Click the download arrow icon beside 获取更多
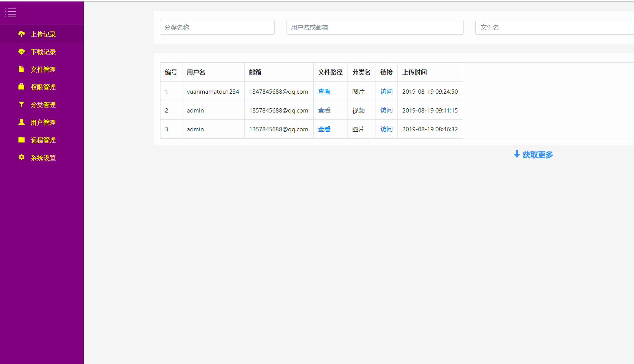634x364 pixels. point(516,154)
